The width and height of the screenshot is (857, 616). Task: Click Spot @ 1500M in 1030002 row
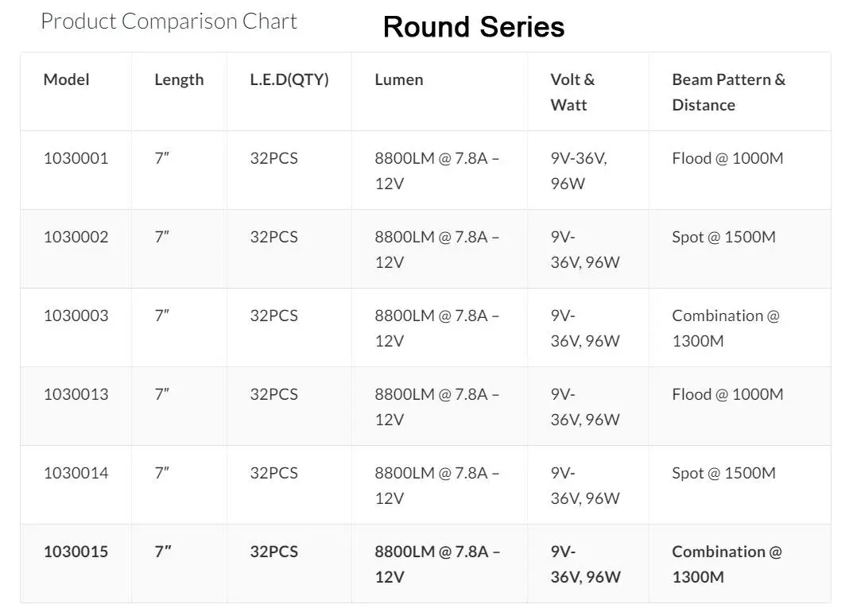click(x=723, y=237)
